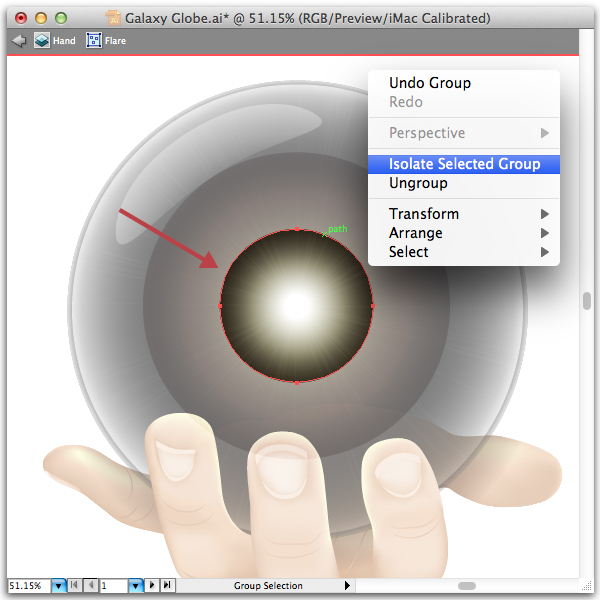This screenshot has height=600, width=600.
Task: Open the artboard number dropdown arrow
Action: click(135, 585)
